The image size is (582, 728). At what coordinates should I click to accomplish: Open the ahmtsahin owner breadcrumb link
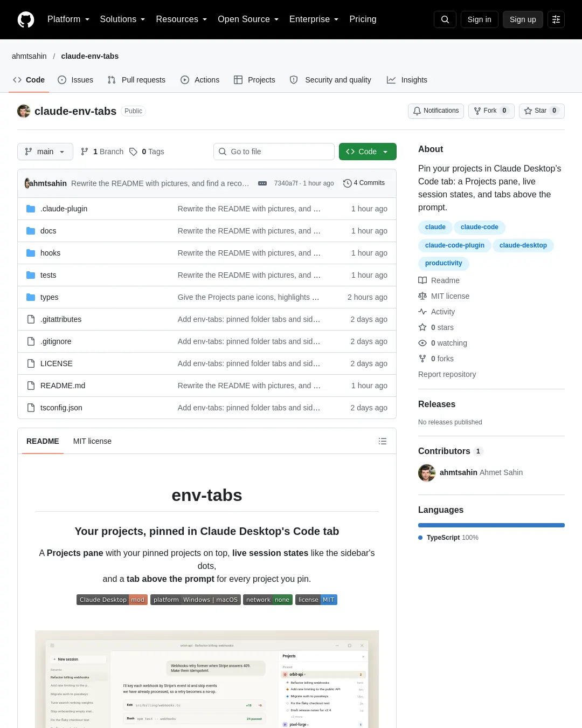click(x=29, y=56)
